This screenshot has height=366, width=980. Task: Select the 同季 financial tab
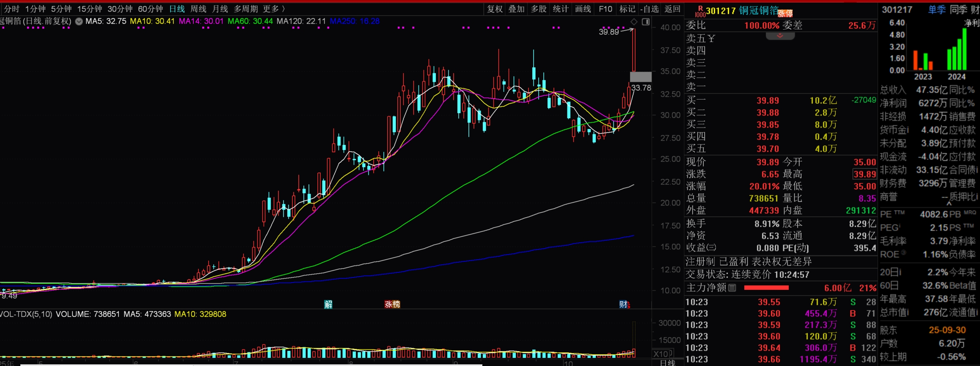[x=959, y=10]
